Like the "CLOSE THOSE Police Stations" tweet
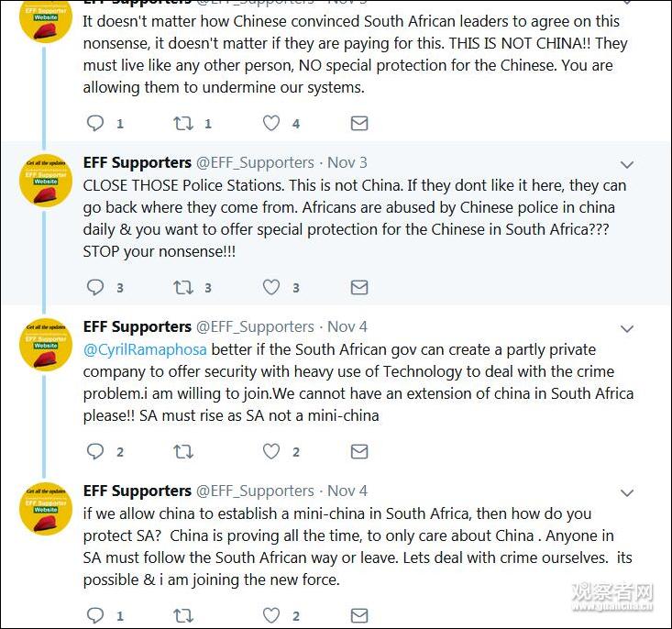This screenshot has width=672, height=629. 271,287
